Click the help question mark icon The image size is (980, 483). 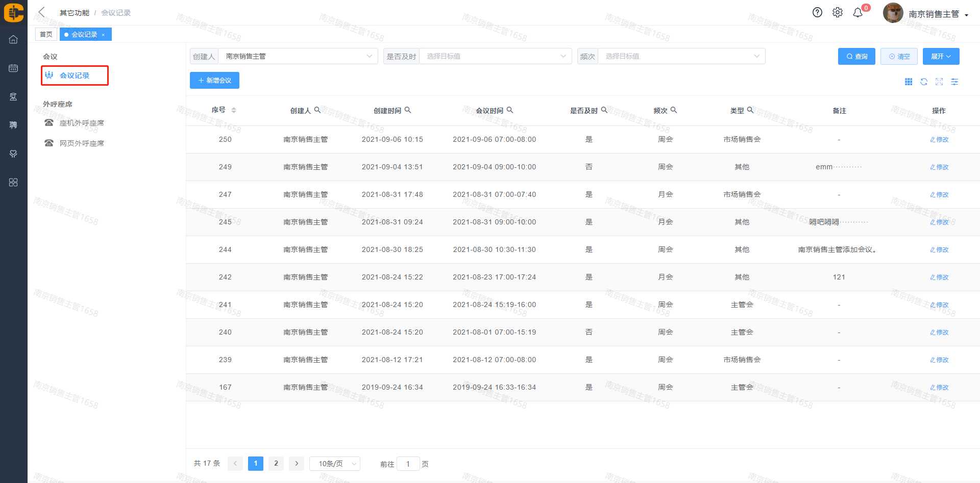tap(817, 13)
